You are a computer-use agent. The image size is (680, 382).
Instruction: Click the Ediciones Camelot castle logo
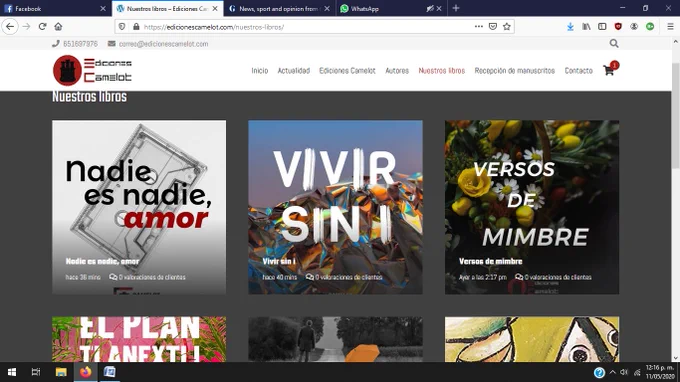(x=92, y=70)
